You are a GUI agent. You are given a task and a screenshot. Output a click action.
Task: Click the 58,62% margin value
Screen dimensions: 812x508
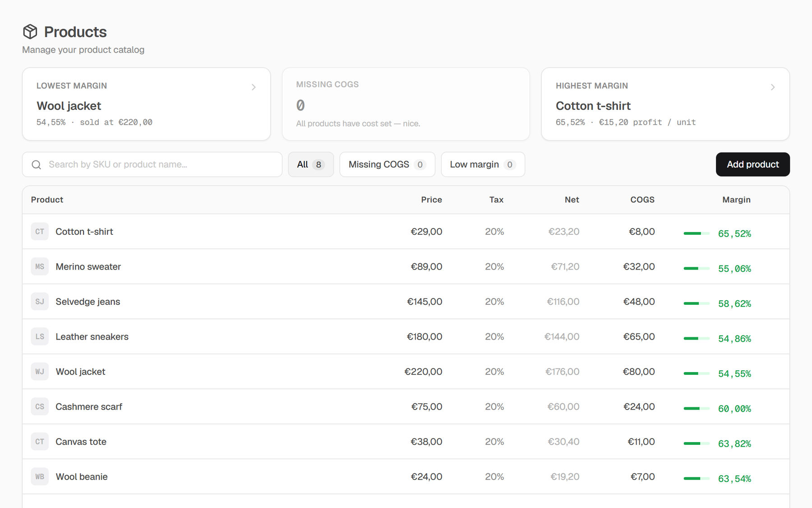coord(734,304)
